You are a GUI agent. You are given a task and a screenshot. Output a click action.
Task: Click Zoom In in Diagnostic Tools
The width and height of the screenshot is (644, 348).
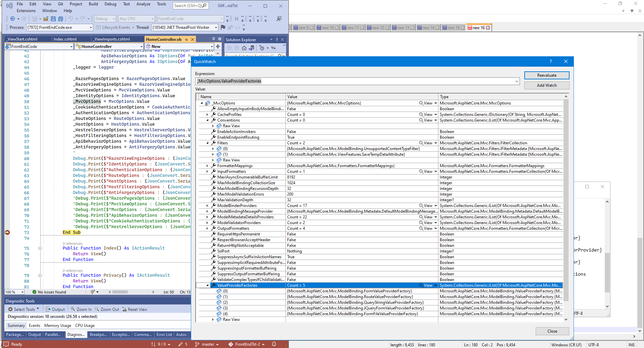[81, 309]
